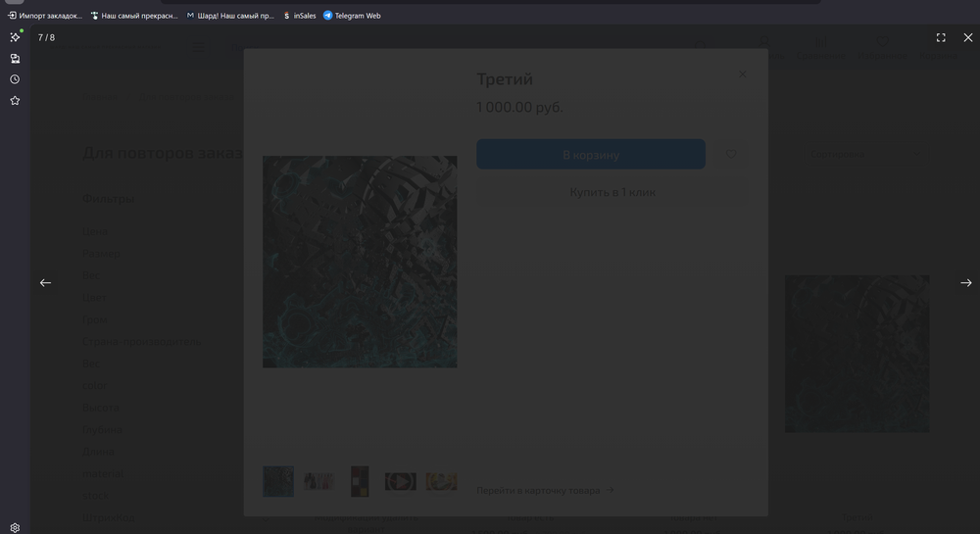
Task: Click the 'Купить в 1 клик' button
Action: (x=612, y=192)
